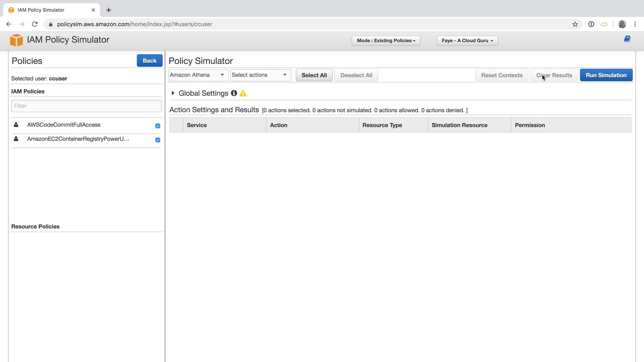The width and height of the screenshot is (644, 362).
Task: Bookmark page with star icon
Action: tap(575, 24)
